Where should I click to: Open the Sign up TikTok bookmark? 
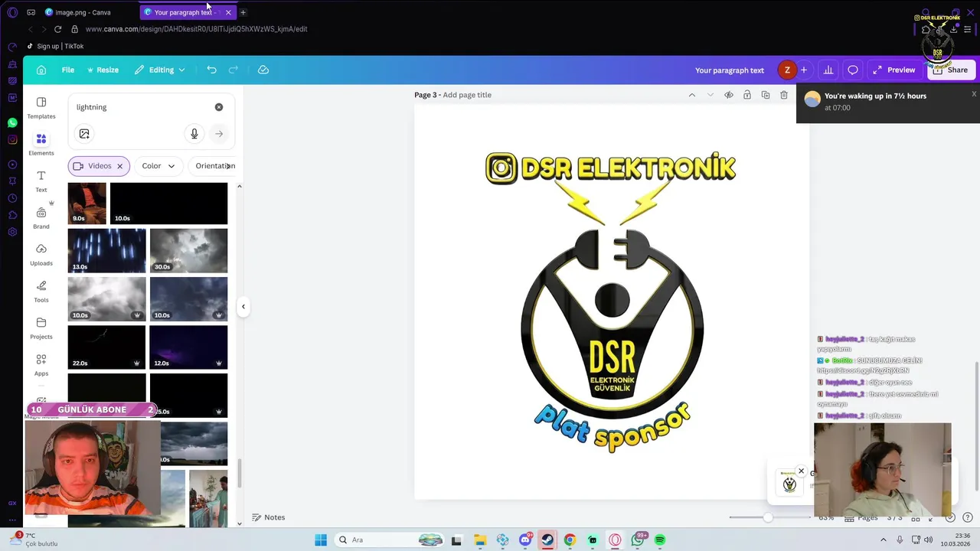click(x=55, y=46)
